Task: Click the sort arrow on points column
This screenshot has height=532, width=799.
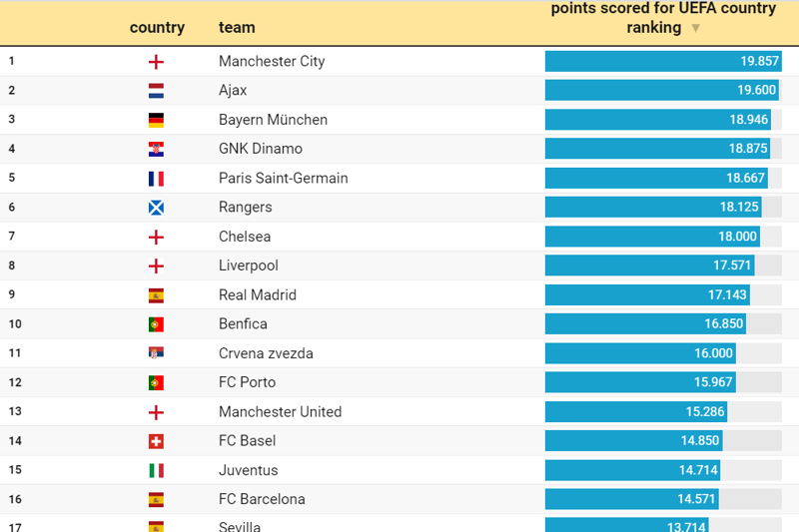Action: point(696,28)
